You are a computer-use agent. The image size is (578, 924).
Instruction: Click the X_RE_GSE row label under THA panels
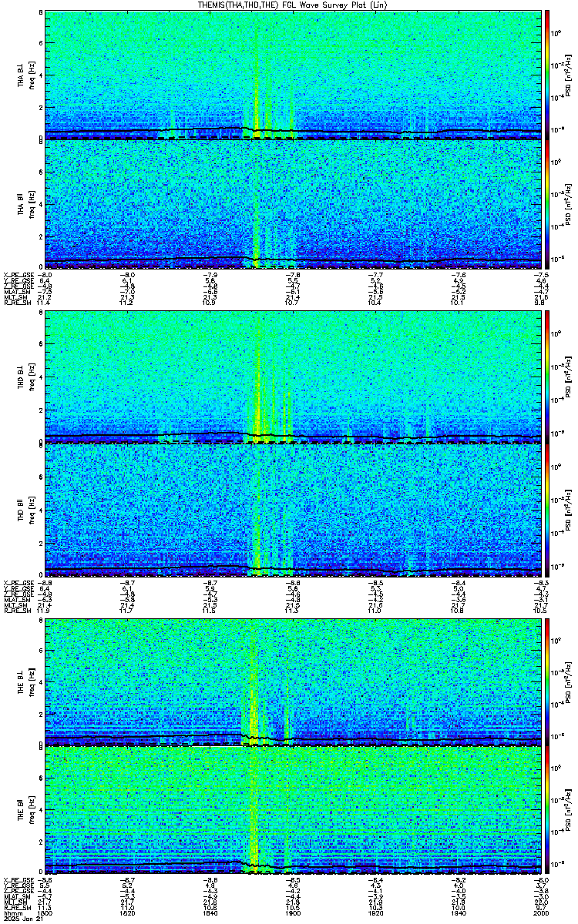pos(18,275)
